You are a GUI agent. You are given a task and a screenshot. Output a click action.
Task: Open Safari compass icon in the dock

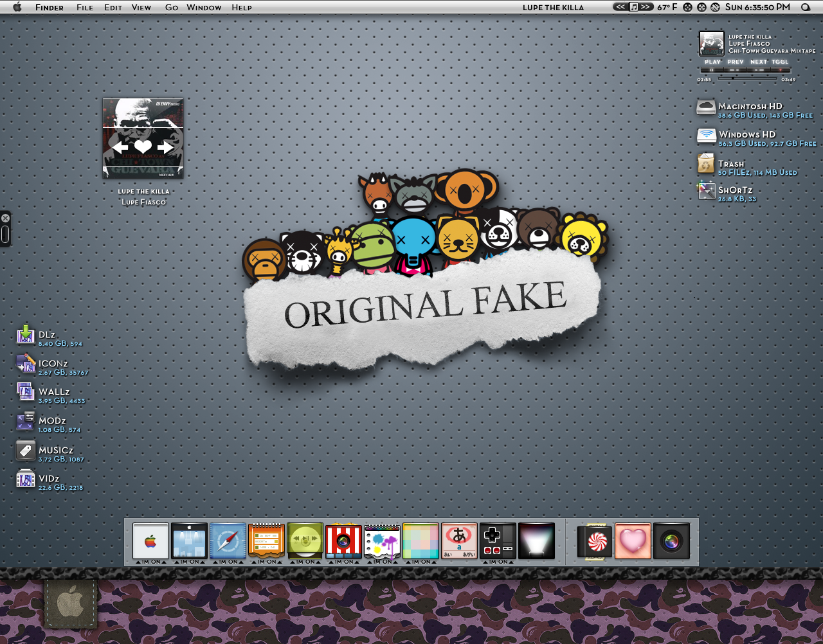pos(228,541)
